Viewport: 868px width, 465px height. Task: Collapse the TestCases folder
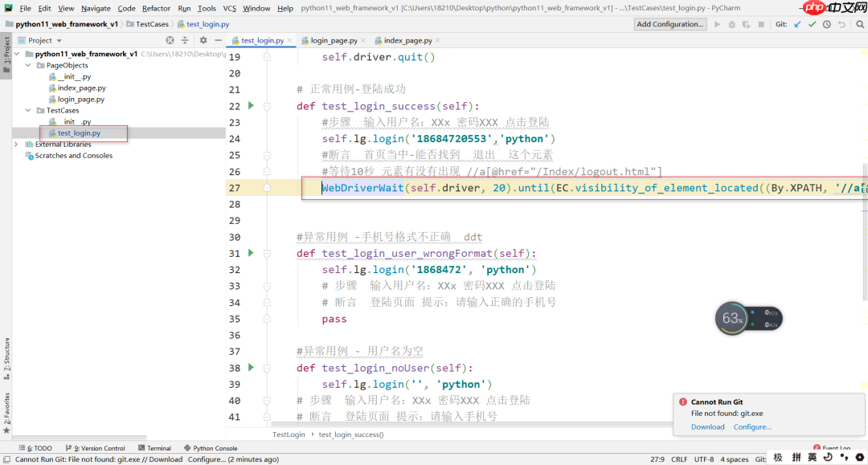pos(28,111)
